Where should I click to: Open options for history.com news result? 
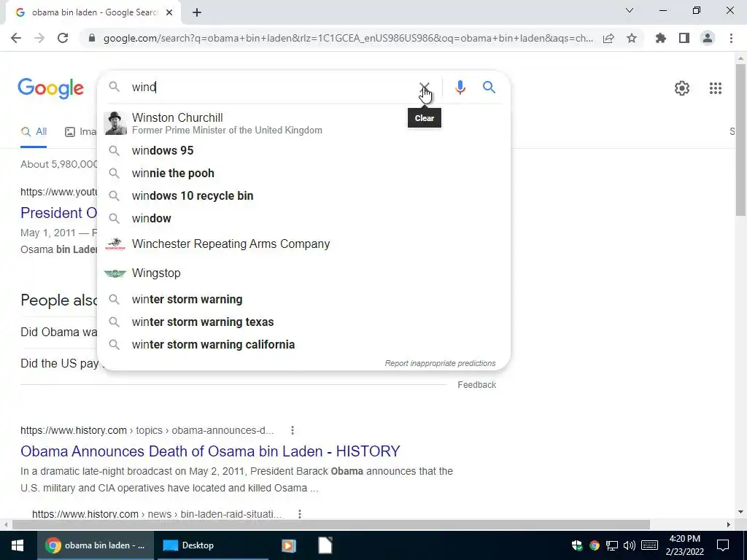[299, 514]
